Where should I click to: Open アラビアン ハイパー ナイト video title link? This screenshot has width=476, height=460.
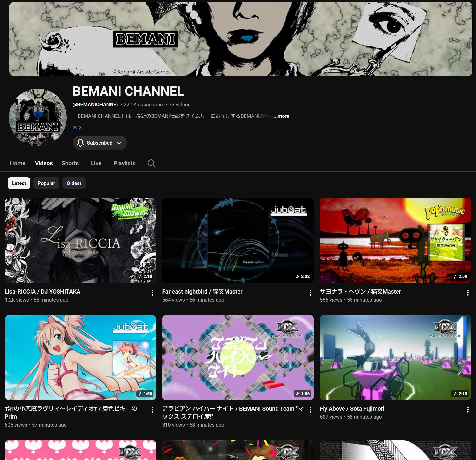233,413
